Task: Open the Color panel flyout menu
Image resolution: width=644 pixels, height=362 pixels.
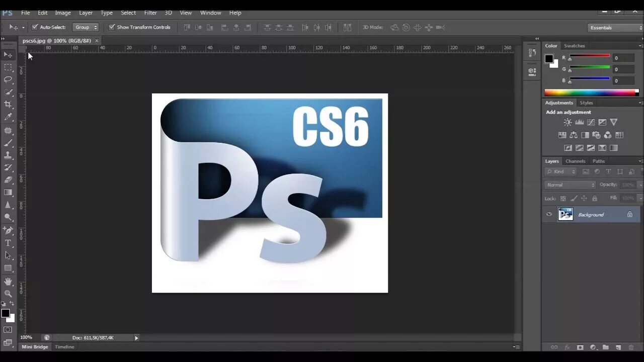Action: tap(640, 46)
